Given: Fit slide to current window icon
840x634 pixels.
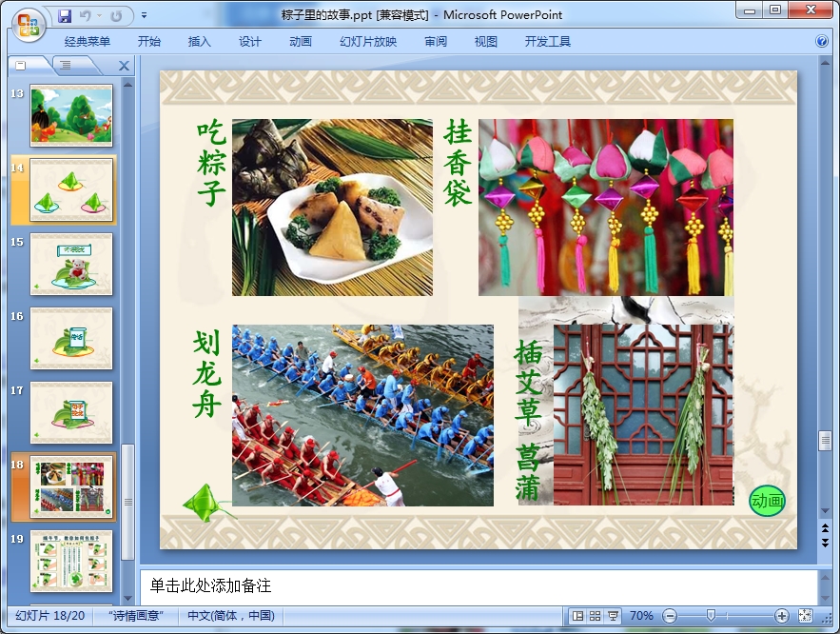Looking at the screenshot, I should 806,616.
